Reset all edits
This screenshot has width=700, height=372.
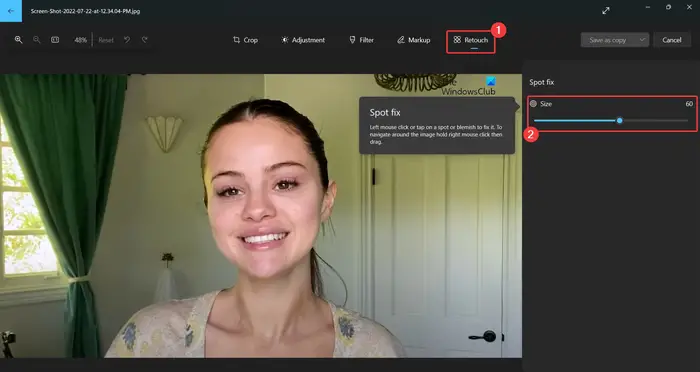[x=106, y=40]
